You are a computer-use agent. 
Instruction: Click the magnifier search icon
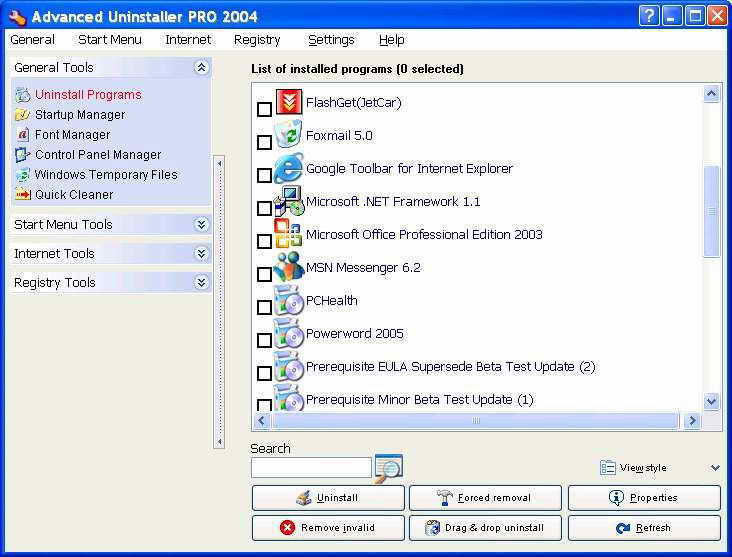point(388,467)
